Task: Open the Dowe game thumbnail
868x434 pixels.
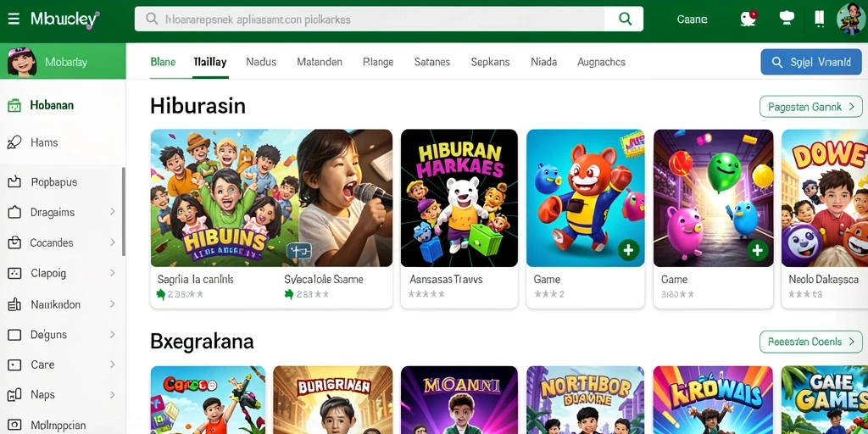Action: click(x=825, y=198)
